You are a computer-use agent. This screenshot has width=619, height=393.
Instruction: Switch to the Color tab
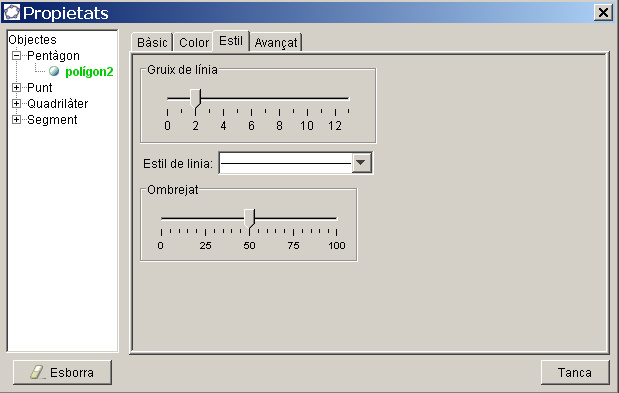click(x=194, y=42)
